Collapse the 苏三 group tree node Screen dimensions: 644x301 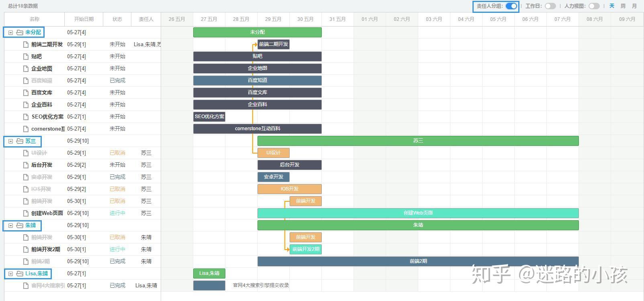11,141
